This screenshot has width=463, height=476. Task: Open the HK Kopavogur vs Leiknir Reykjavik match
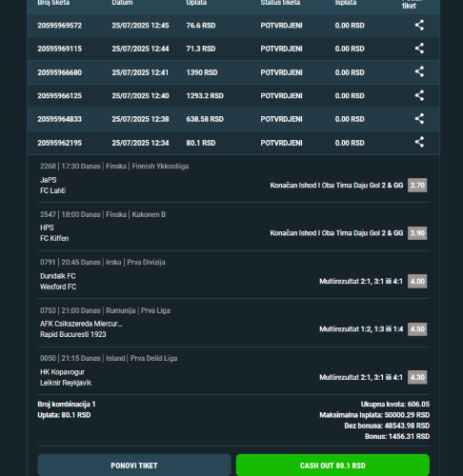point(66,377)
